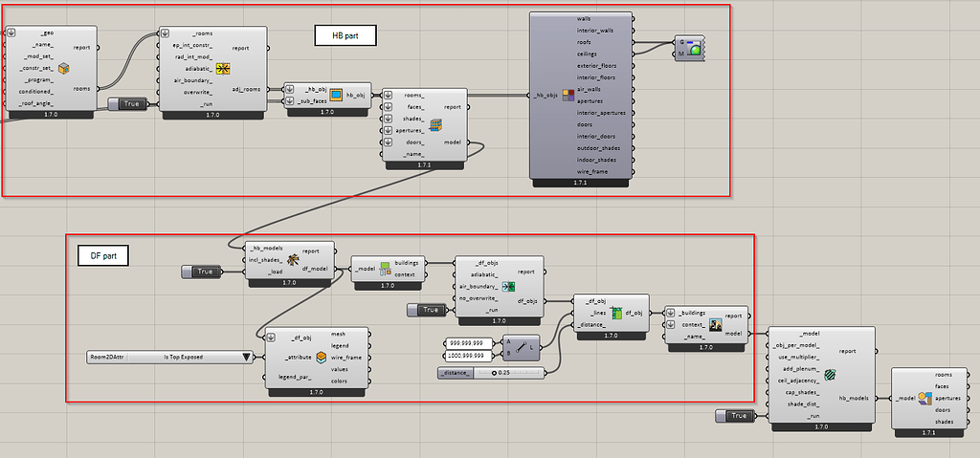This screenshot has height=458, width=980.
Task: Click the no_overwrite_ input label
Action: tap(479, 298)
